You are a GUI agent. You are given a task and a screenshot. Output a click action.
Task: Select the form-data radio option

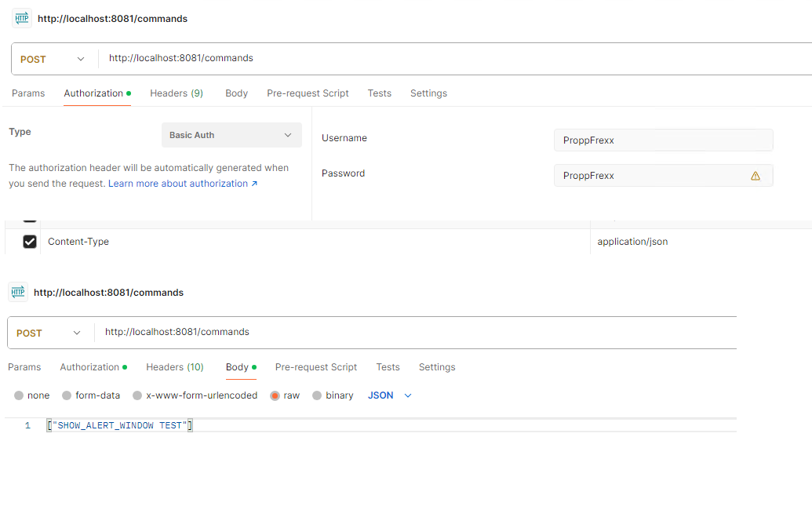pyautogui.click(x=67, y=395)
